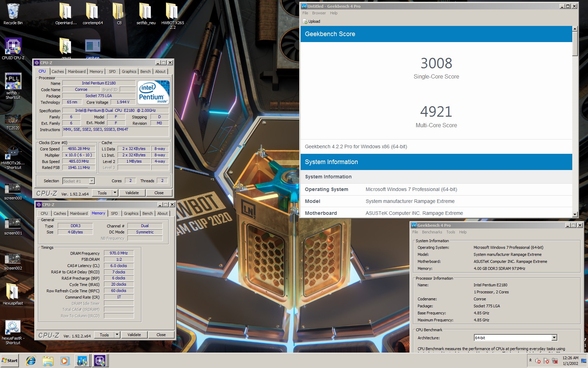Viewport: 588px width, 368px height.
Task: Launch the setfsb Shortcut icon
Action: 13,86
